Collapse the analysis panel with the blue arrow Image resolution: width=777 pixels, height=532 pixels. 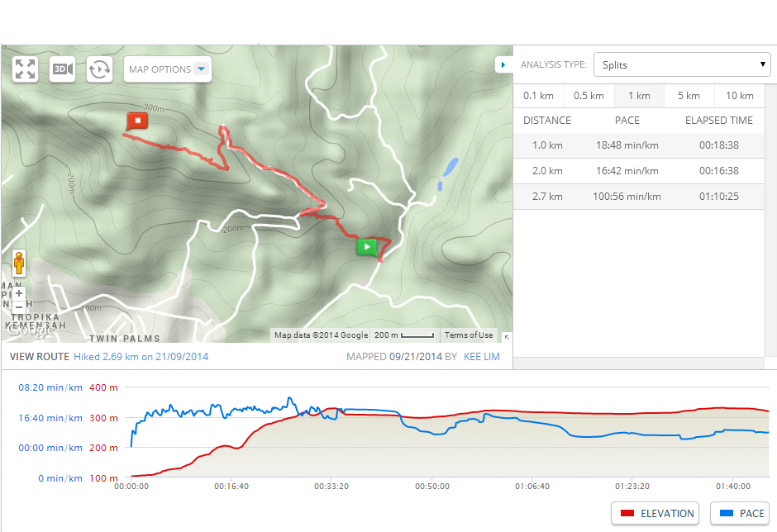pos(503,64)
